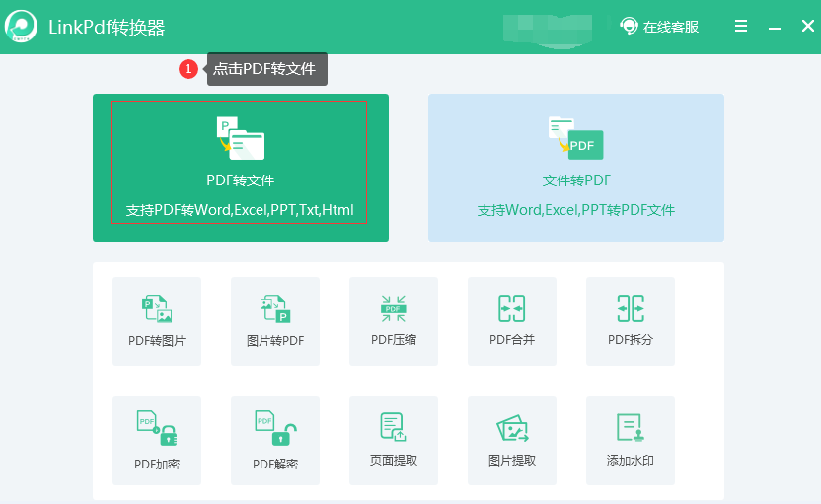Open the PDF解密 unlock icon

275,428
